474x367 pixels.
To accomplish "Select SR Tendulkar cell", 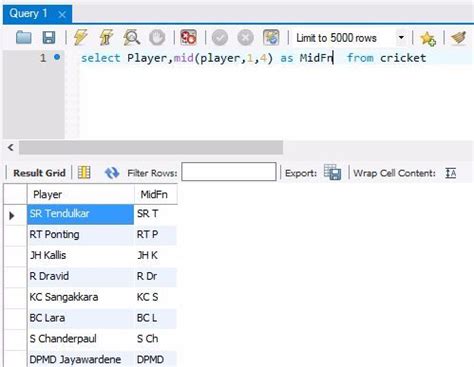I will click(x=80, y=214).
